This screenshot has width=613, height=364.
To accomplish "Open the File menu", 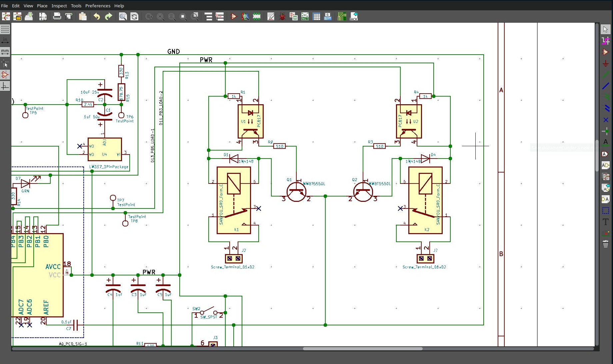I will click(x=5, y=6).
